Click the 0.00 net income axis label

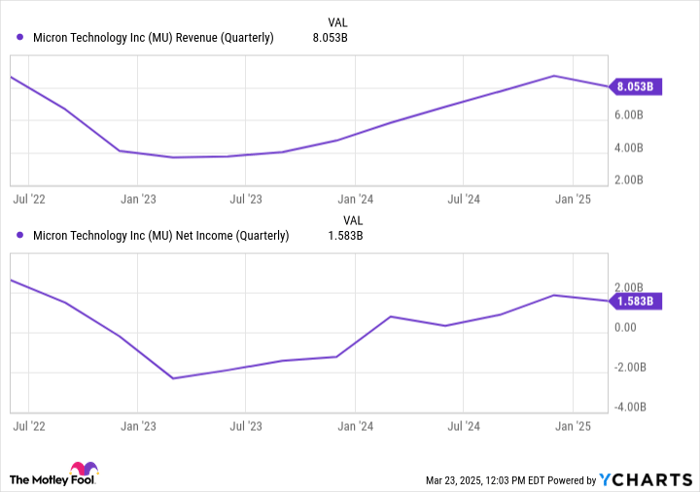point(625,327)
